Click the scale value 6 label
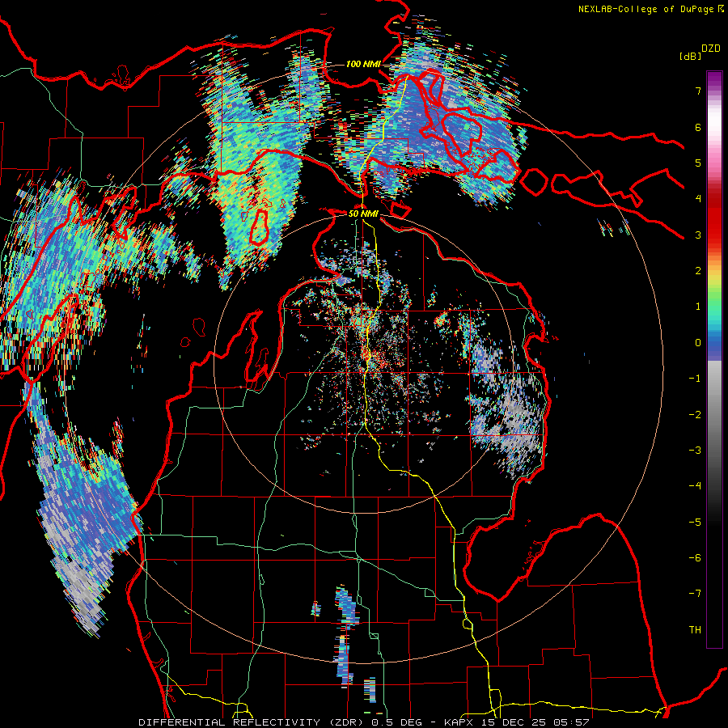Viewport: 728px width, 728px height. pyautogui.click(x=698, y=127)
